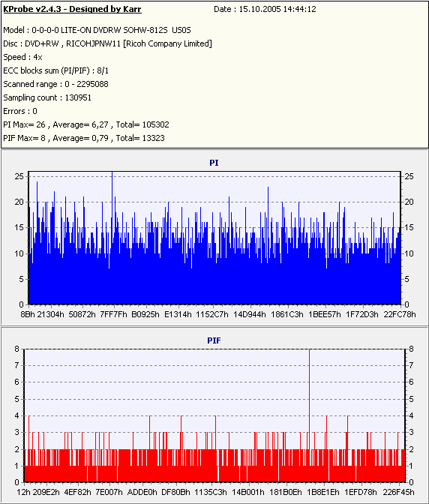The width and height of the screenshot is (429, 504).
Task: Click the 7FF7Fh label on PI axis
Action: coord(113,314)
